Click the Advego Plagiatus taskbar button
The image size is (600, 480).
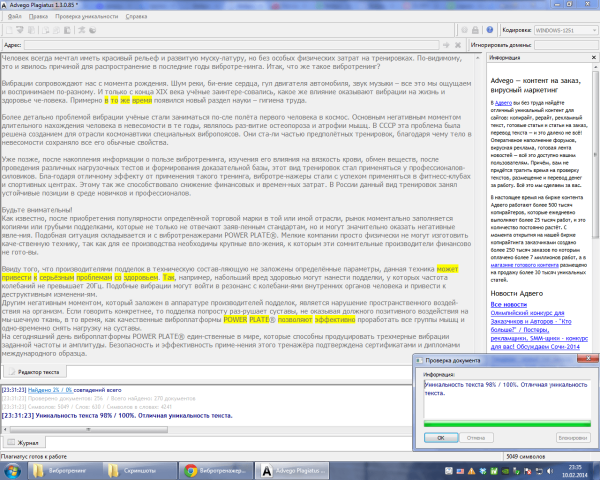point(292,470)
